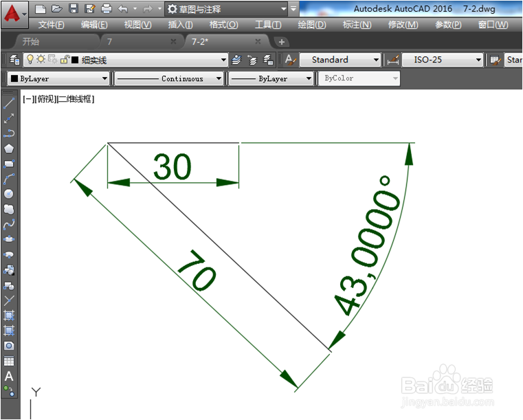523x420 pixels.
Task: Open the 视图(V) menu
Action: point(137,25)
